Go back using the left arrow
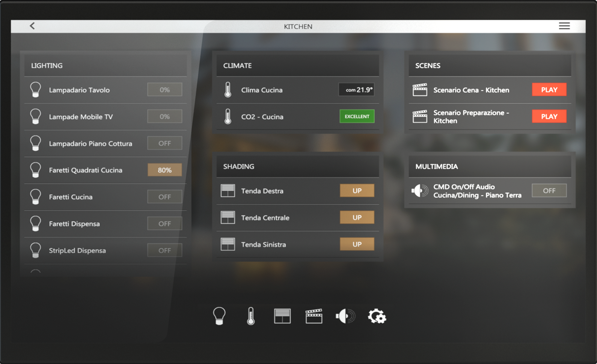 pos(32,26)
